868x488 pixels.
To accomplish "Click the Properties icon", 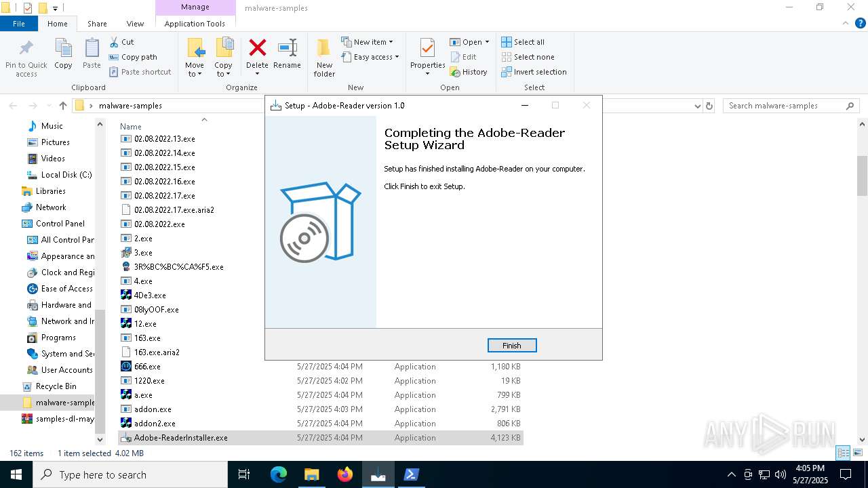I will click(x=427, y=49).
